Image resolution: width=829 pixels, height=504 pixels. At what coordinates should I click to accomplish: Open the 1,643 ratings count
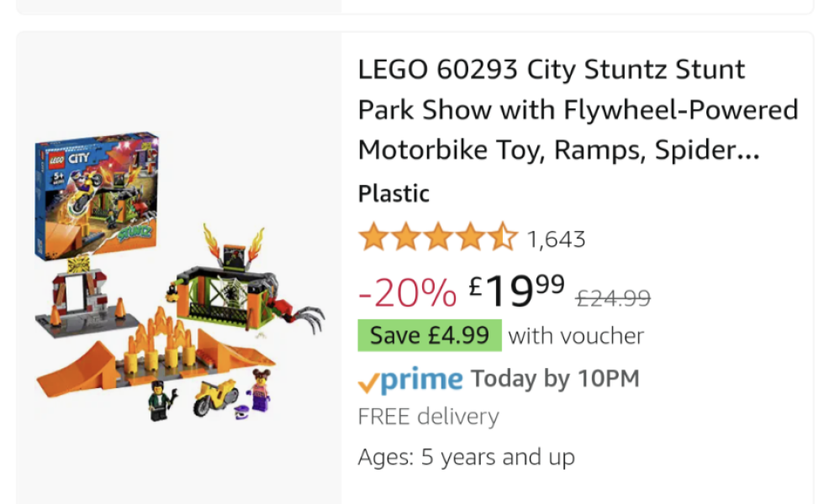tap(556, 240)
